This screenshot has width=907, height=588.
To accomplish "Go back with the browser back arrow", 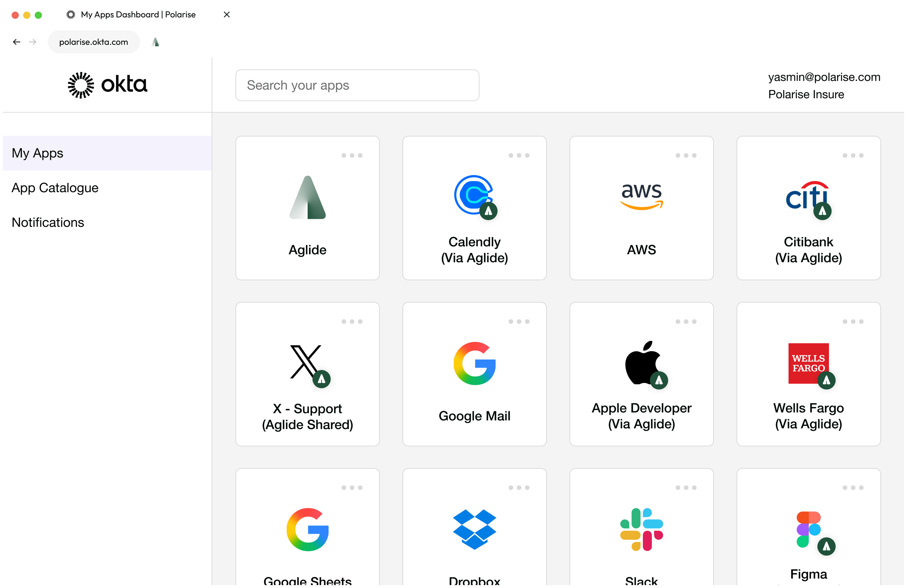I will 17,42.
